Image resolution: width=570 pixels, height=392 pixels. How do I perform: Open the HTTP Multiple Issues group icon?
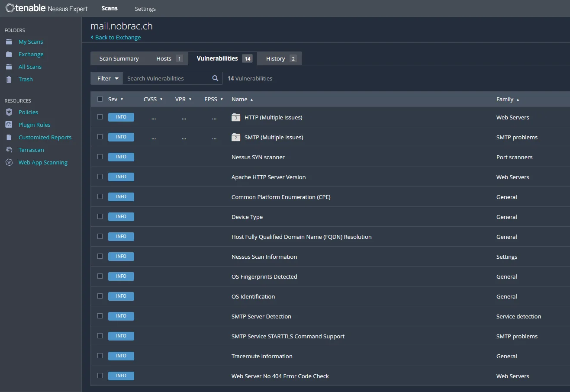236,117
